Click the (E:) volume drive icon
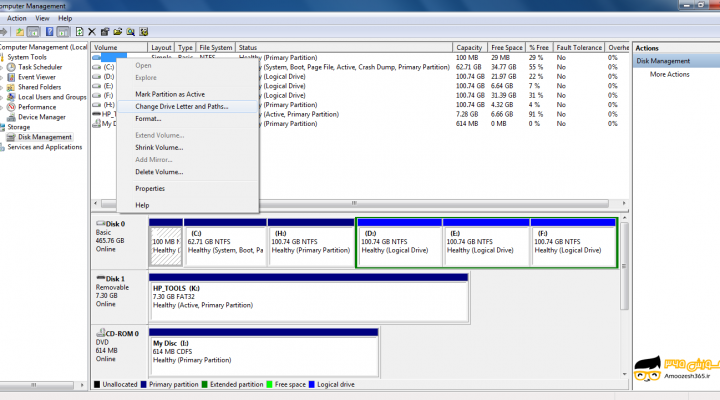This screenshot has width=720, height=400. (x=96, y=86)
